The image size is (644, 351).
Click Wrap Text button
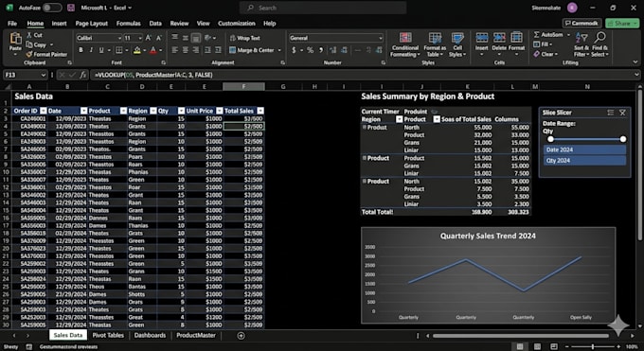pyautogui.click(x=244, y=38)
